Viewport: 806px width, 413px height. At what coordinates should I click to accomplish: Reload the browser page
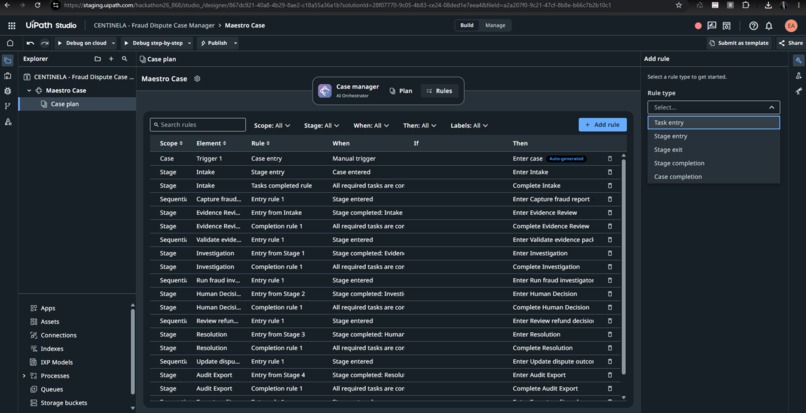pos(38,5)
